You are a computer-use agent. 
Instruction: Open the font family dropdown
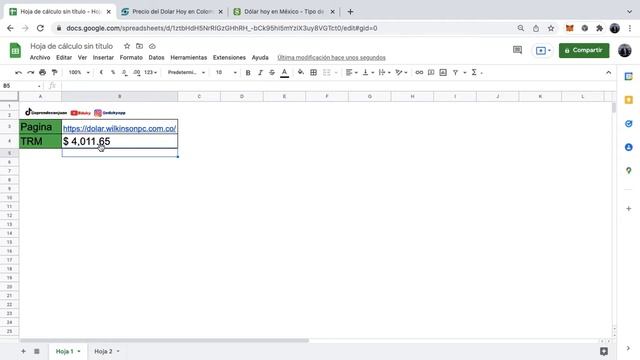pyautogui.click(x=187, y=72)
